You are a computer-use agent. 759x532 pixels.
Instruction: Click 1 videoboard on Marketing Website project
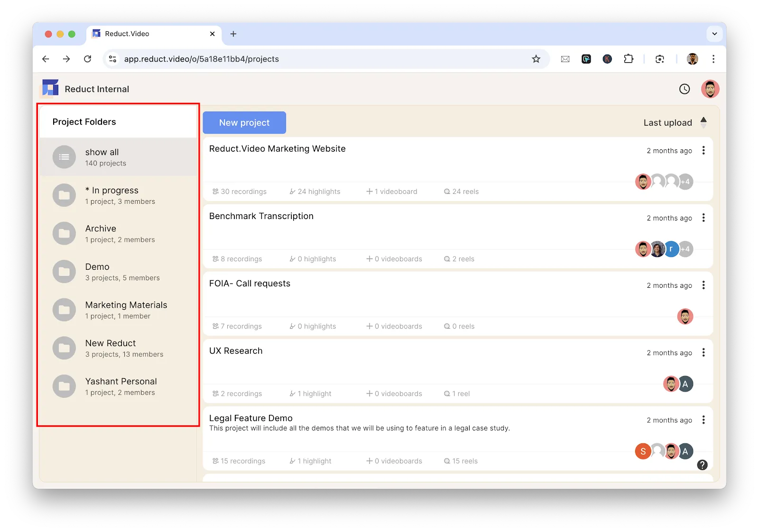point(392,192)
